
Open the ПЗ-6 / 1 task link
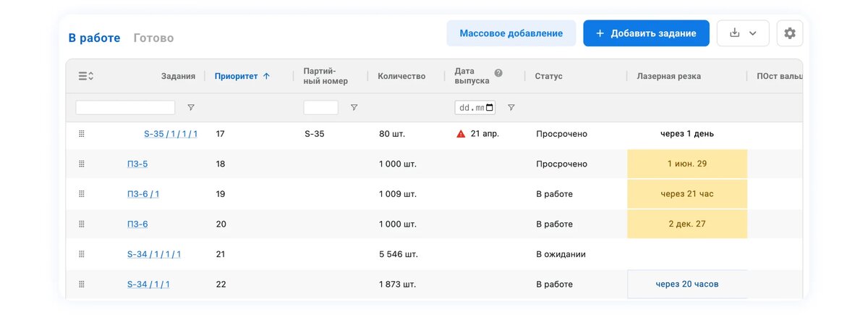pos(143,194)
